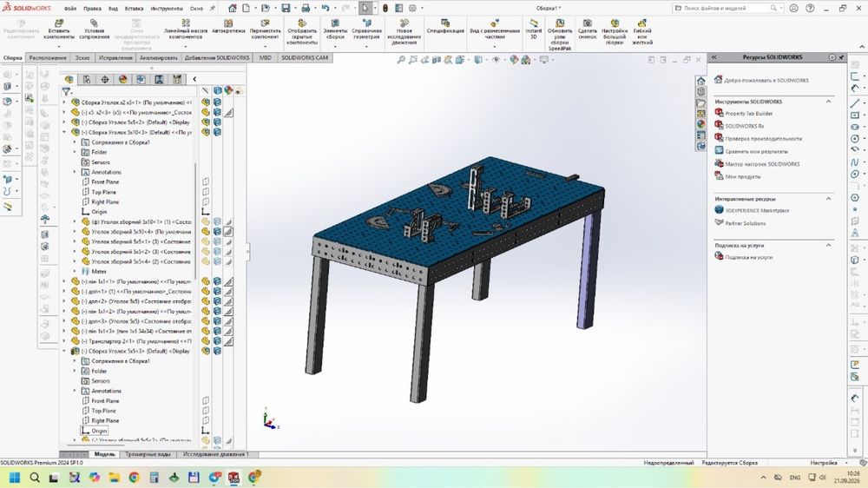Expand the Annotations node under Уголок 5x10<3>
This screenshot has height=488, width=868.
[x=75, y=172]
